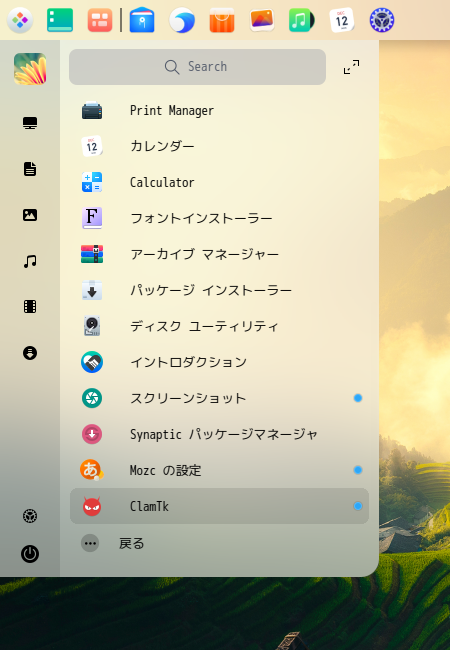Open the green desktop icon in dock

[60, 20]
